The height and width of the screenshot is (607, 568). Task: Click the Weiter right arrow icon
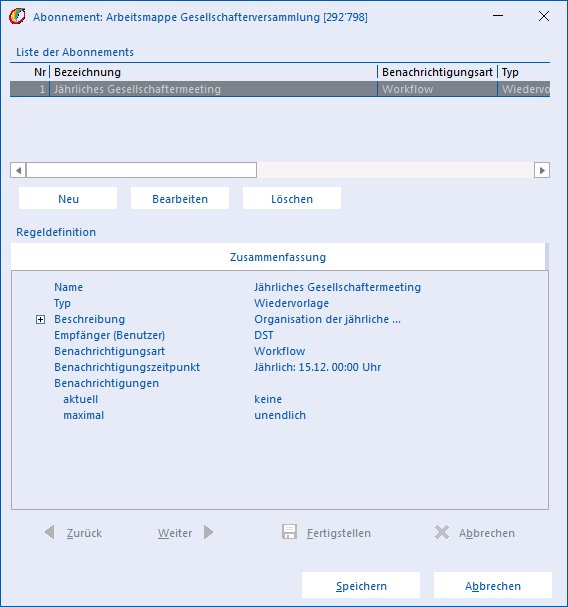pyautogui.click(x=208, y=532)
